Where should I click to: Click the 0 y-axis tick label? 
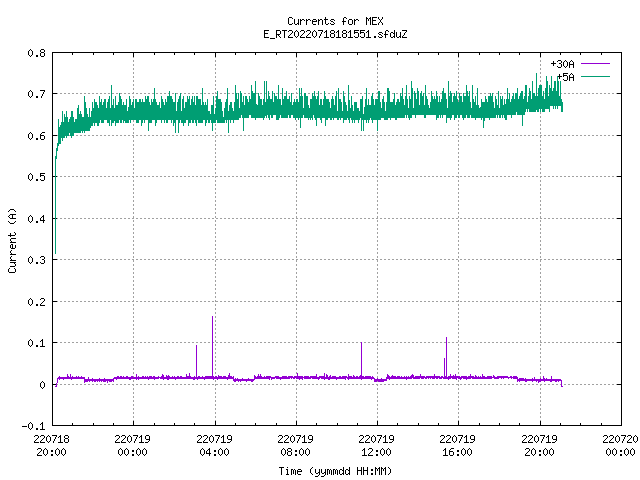tap(42, 385)
